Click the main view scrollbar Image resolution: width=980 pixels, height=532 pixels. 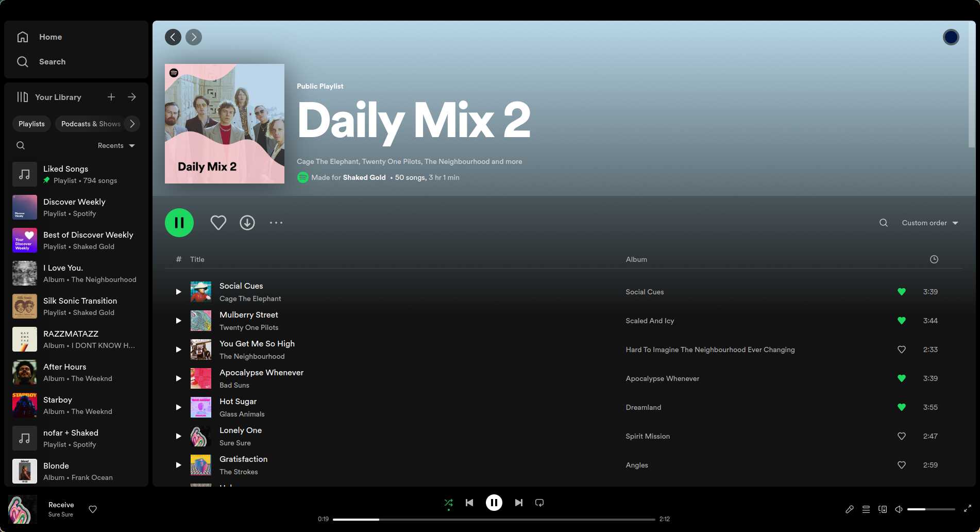pyautogui.click(x=972, y=85)
